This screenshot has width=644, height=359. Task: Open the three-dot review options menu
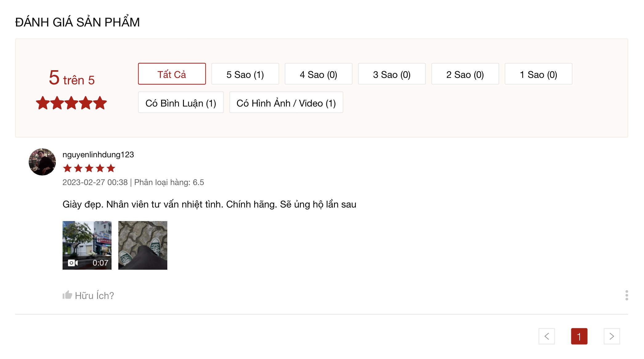click(626, 295)
